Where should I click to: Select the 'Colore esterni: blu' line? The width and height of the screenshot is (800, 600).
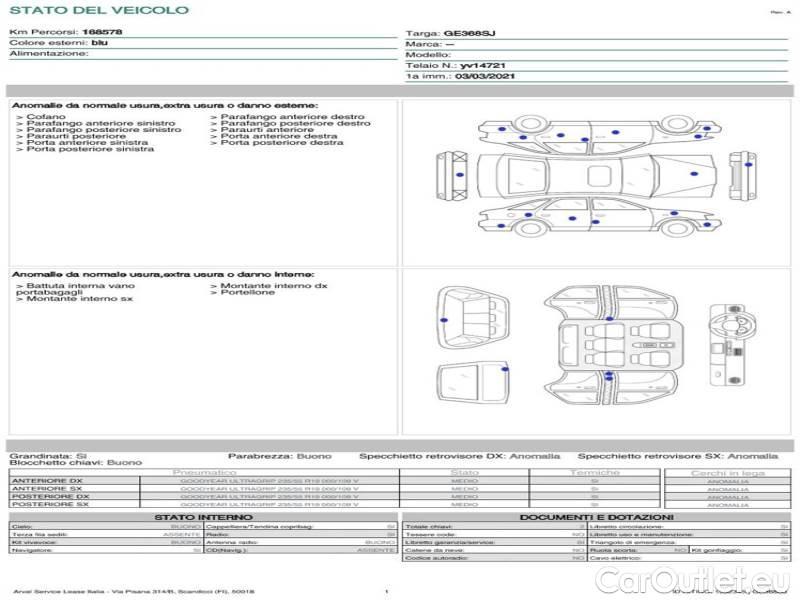59,42
